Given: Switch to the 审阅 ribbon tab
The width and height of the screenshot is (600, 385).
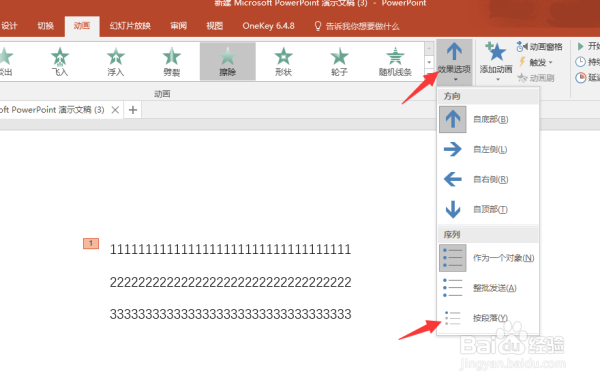Looking at the screenshot, I should click(x=179, y=26).
